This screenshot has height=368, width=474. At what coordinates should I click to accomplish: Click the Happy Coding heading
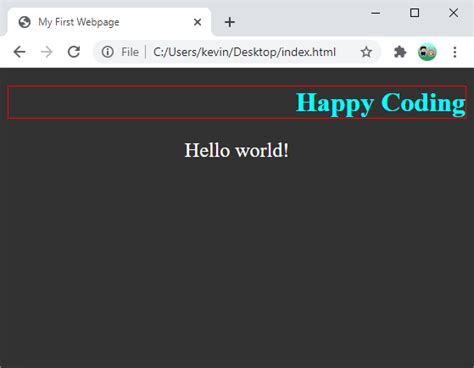click(380, 103)
